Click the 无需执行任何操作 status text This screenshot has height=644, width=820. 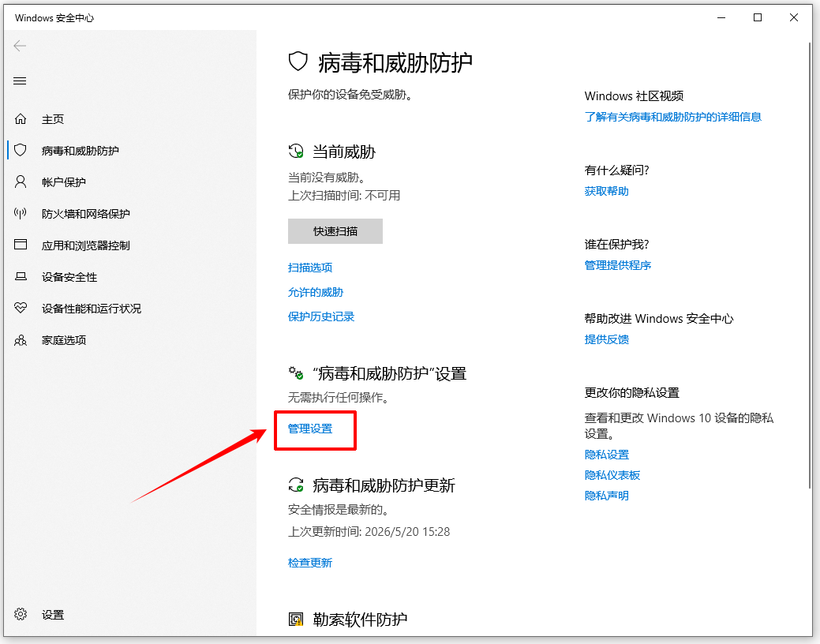pos(339,398)
